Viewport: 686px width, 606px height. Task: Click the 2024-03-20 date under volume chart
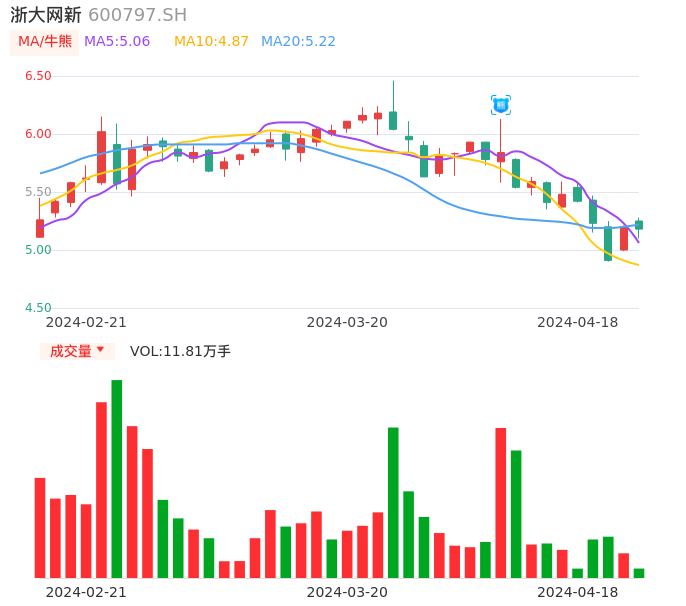347,592
